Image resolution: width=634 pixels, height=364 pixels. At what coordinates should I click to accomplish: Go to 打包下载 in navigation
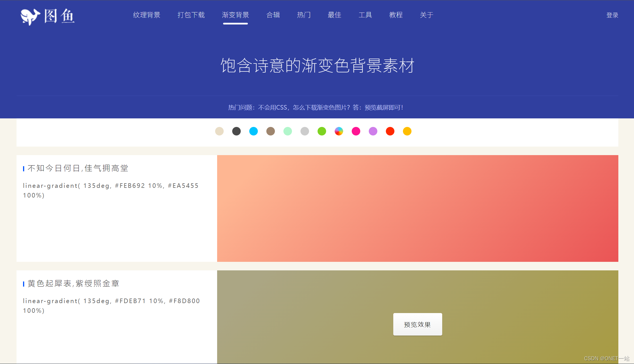coord(191,15)
